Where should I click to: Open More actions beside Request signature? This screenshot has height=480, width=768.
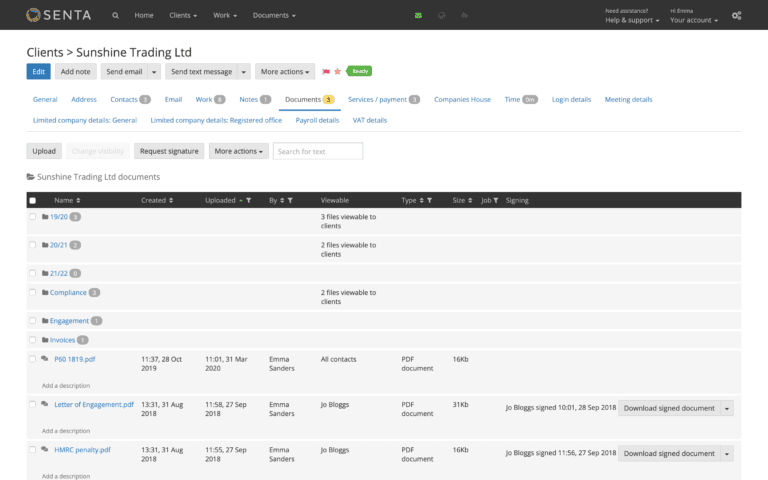click(239, 151)
